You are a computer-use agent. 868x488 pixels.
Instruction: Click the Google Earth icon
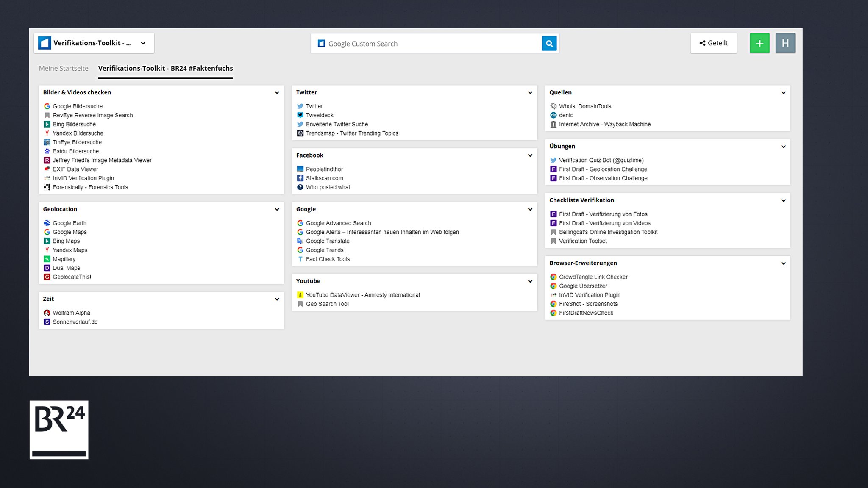click(47, 223)
